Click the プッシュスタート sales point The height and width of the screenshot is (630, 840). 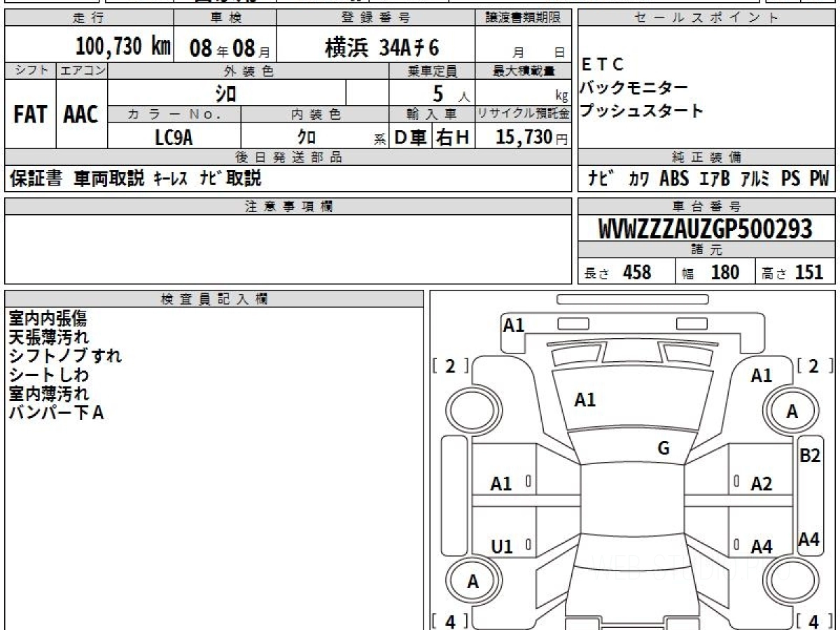coord(642,111)
